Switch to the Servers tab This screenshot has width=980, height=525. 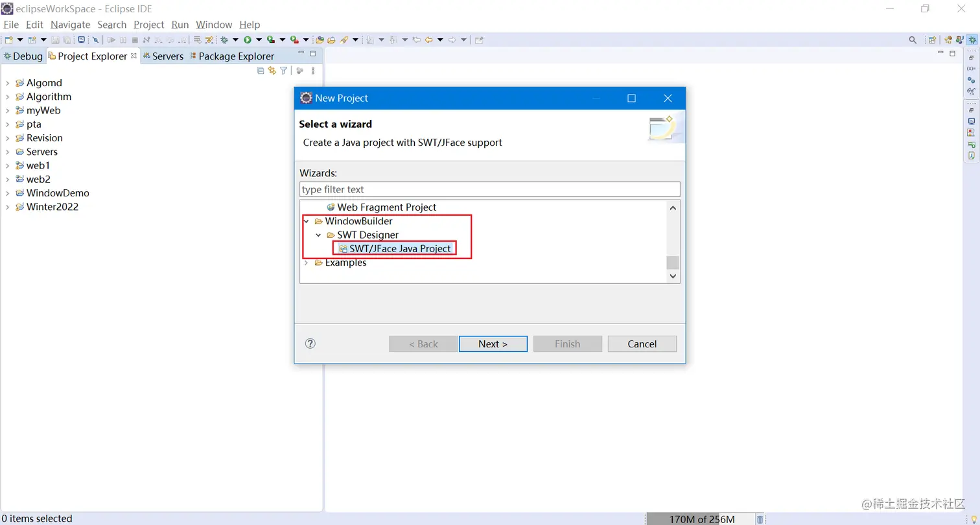[x=163, y=56]
